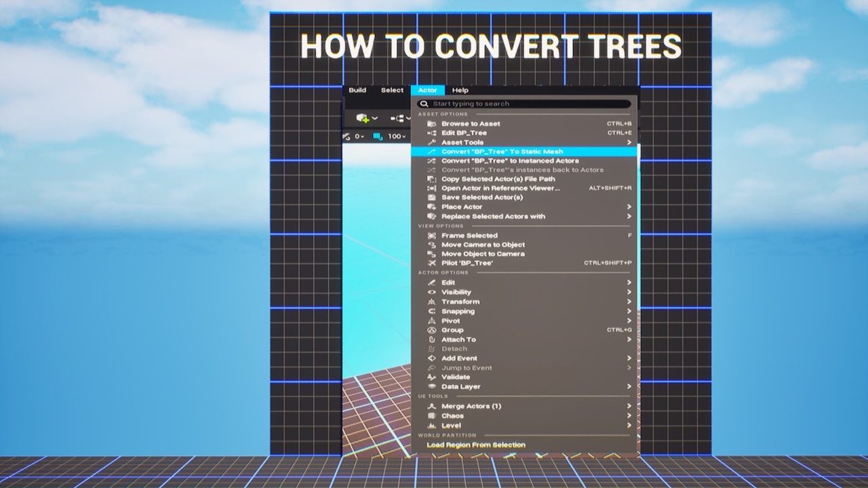
Task: Click the Merge Actors (1) icon
Action: [432, 406]
